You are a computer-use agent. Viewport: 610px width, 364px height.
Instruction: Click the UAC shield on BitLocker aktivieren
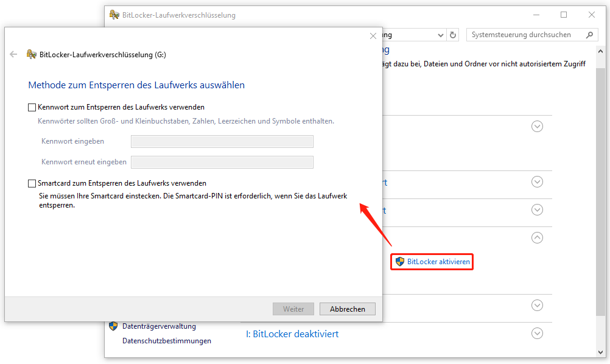(x=400, y=262)
